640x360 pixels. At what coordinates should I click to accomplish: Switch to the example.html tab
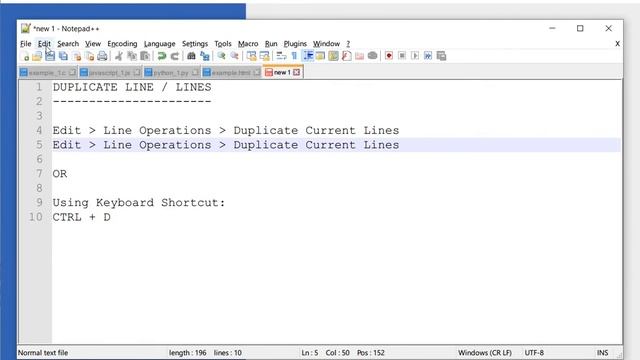click(x=231, y=73)
